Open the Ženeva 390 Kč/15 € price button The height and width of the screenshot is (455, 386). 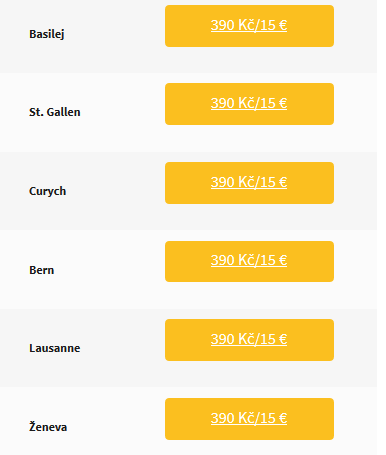click(249, 419)
